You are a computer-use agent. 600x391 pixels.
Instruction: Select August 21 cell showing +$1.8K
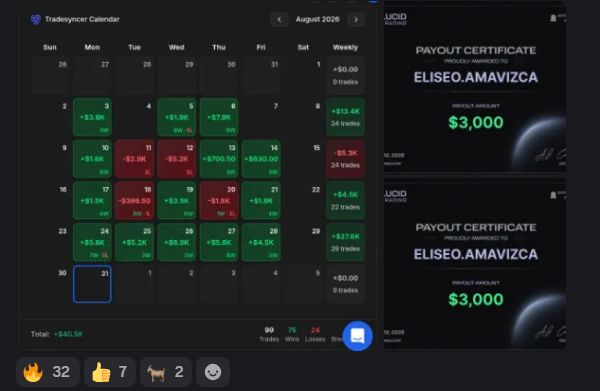(x=261, y=200)
